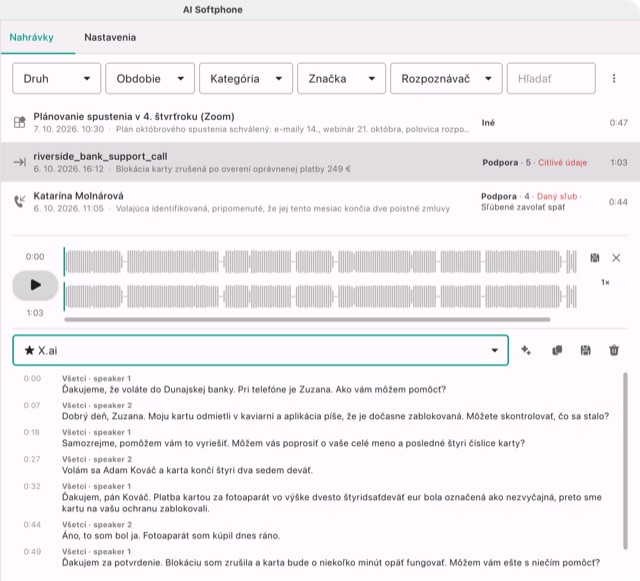Jump to transcript timestamp 0:07

click(32, 405)
